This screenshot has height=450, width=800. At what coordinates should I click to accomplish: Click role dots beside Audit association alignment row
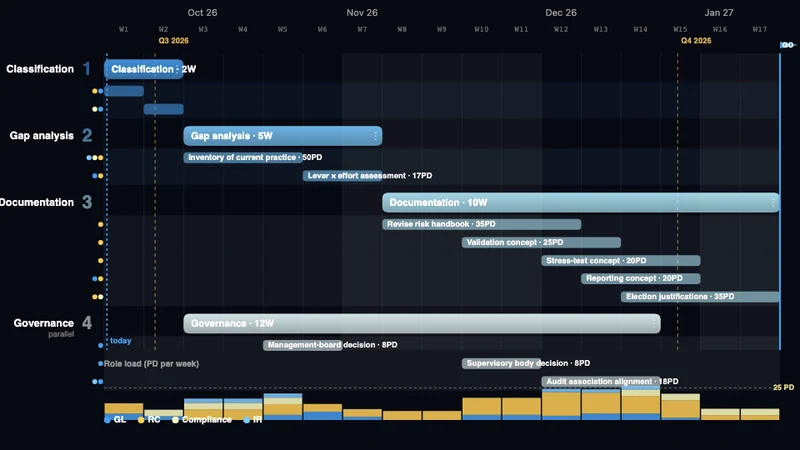(x=97, y=382)
